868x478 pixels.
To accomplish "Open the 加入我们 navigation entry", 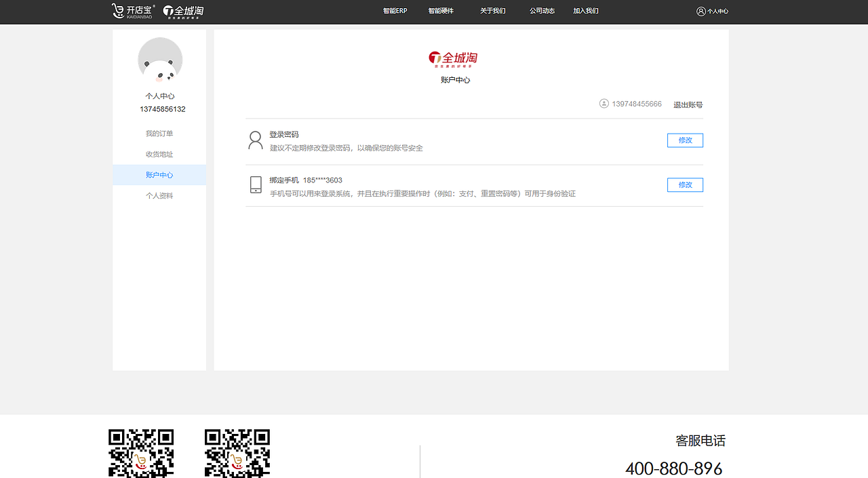I will pos(585,11).
